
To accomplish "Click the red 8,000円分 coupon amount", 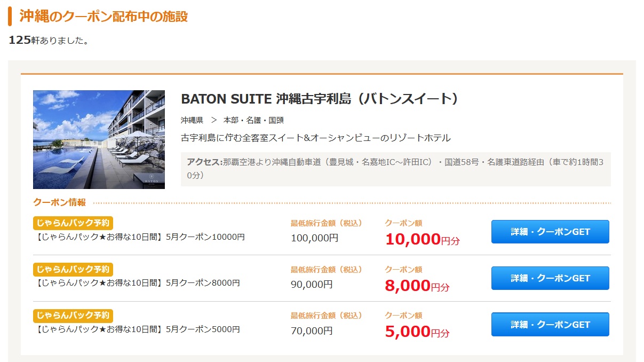I will pos(417,286).
